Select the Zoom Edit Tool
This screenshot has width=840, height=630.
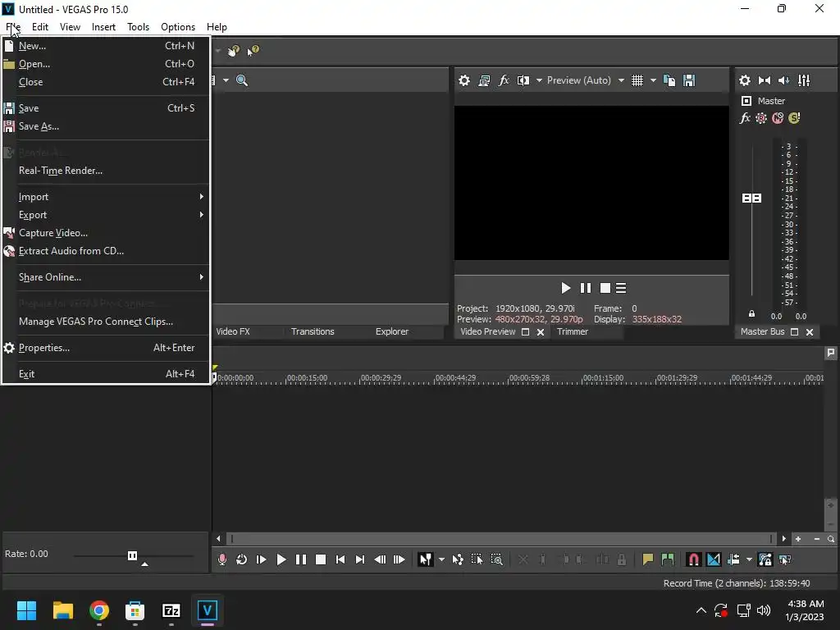tap(496, 559)
